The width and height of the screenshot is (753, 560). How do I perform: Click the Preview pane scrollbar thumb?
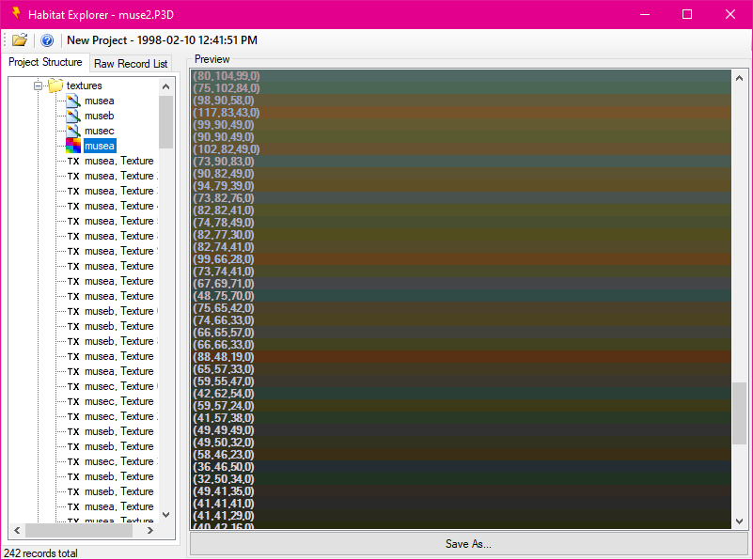point(740,413)
